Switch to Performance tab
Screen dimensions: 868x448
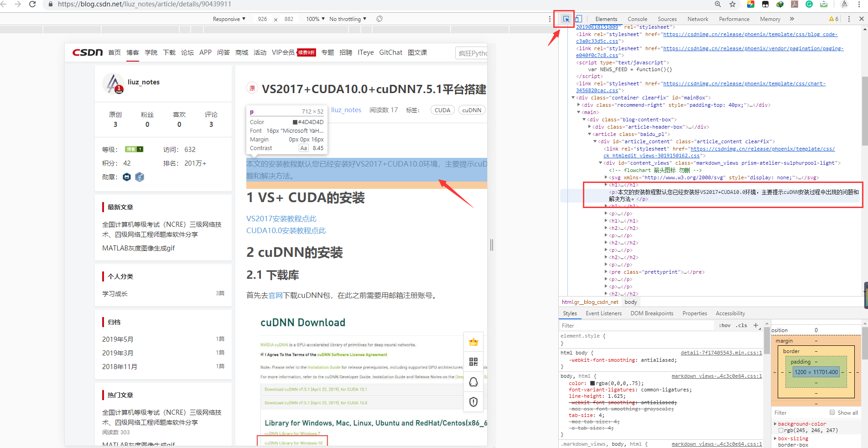click(734, 19)
